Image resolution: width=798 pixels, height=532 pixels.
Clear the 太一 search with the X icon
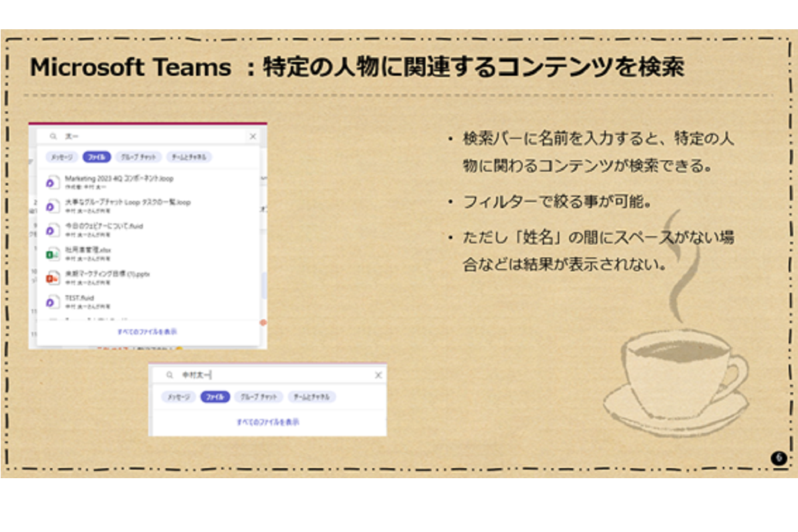pos(253,136)
